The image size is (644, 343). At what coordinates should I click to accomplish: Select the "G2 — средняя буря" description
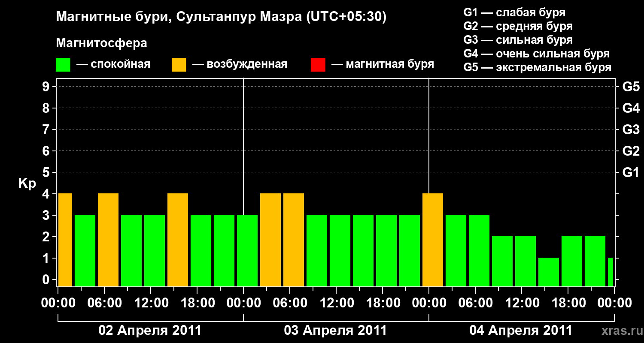(x=518, y=26)
